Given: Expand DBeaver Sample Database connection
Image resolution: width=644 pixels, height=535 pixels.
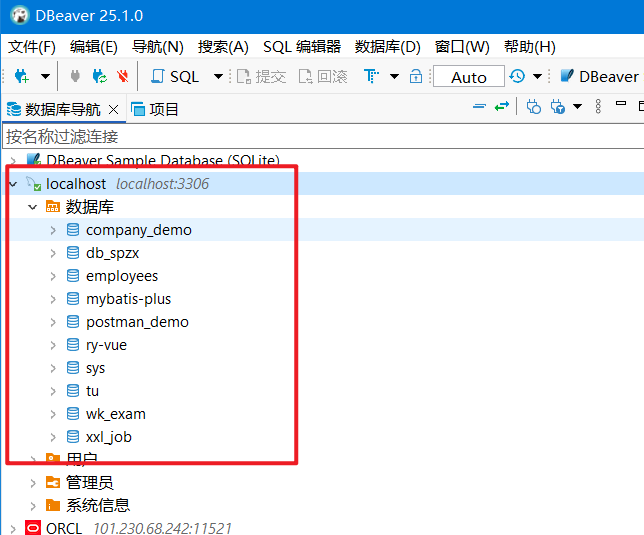Looking at the screenshot, I should (x=13, y=161).
